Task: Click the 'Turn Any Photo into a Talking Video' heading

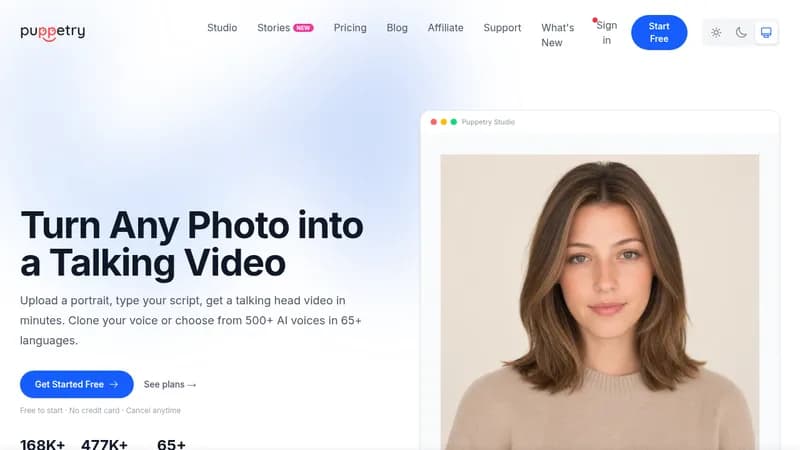Action: [192, 244]
